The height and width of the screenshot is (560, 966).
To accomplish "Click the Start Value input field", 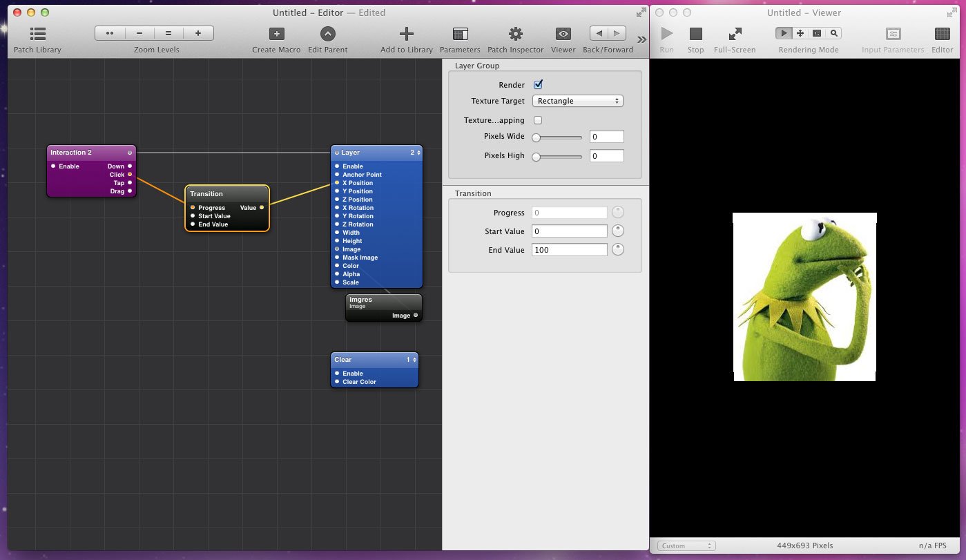I will [570, 231].
